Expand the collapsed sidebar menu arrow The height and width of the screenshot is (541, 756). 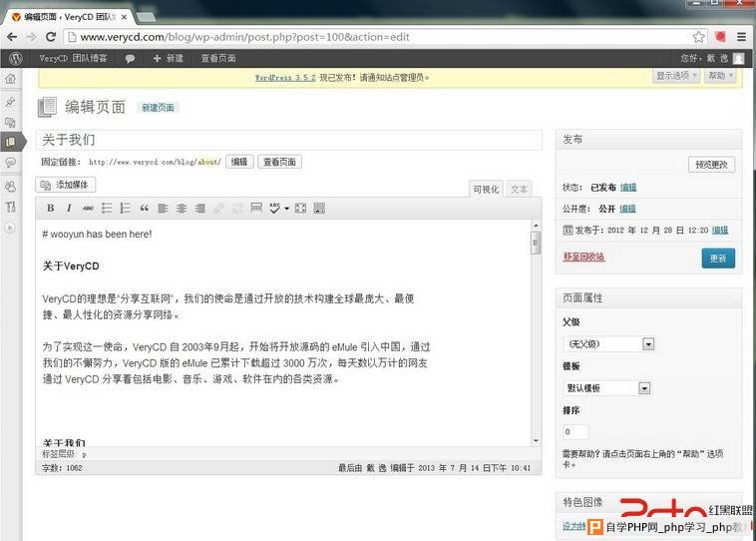coord(10,228)
